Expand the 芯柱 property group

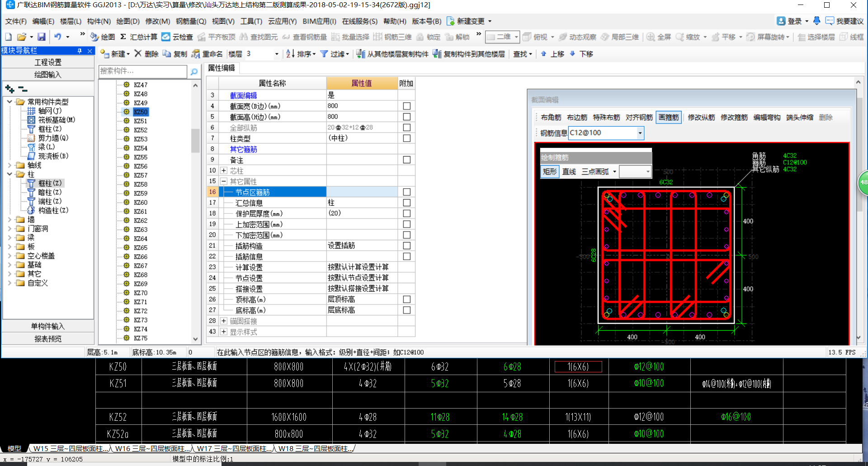[223, 171]
